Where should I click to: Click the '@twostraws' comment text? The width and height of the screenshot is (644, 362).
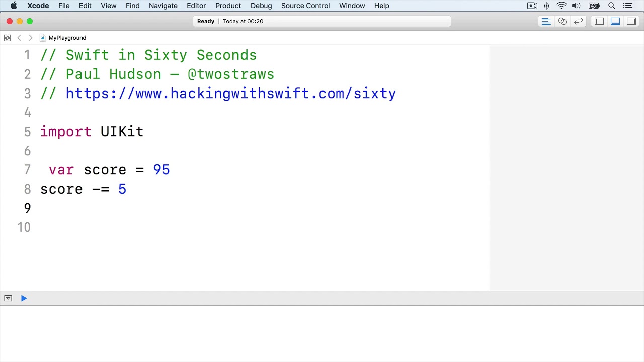click(x=231, y=74)
